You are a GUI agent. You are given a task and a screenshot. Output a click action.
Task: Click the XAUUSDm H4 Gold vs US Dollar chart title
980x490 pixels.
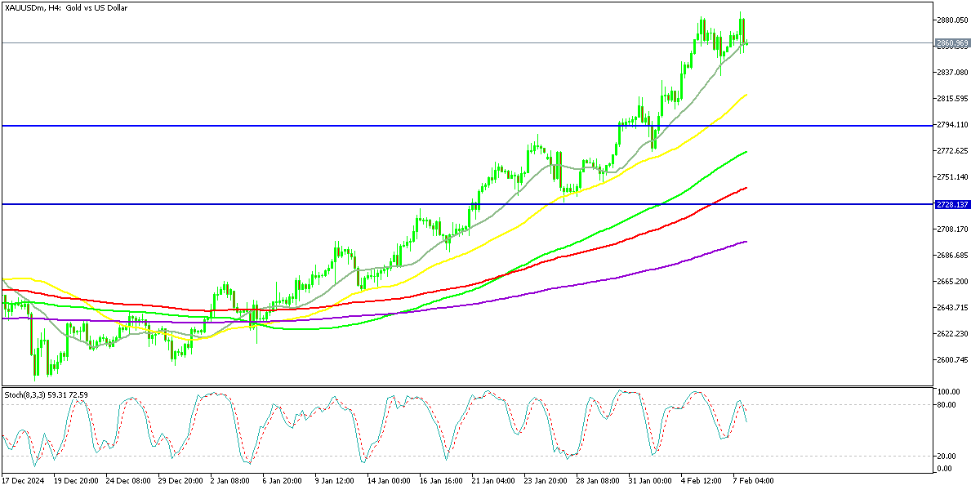click(x=65, y=7)
